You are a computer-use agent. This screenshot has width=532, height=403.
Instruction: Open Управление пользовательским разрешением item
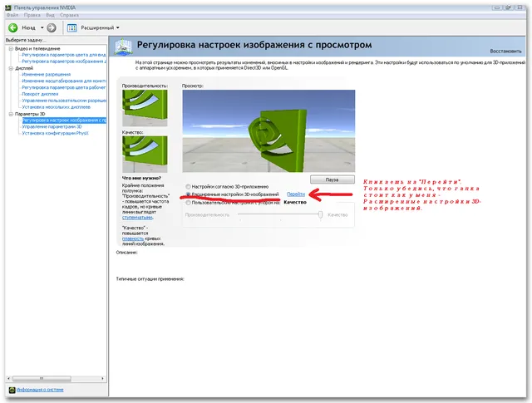[x=64, y=101]
